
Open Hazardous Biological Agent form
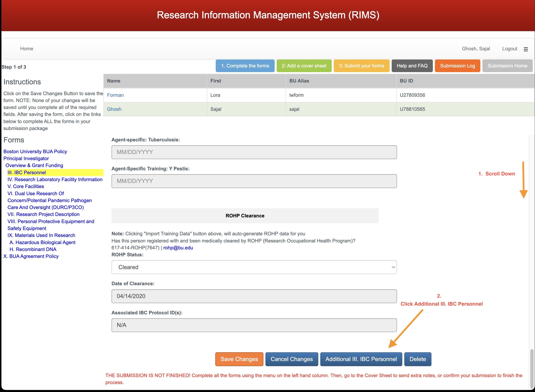point(42,242)
